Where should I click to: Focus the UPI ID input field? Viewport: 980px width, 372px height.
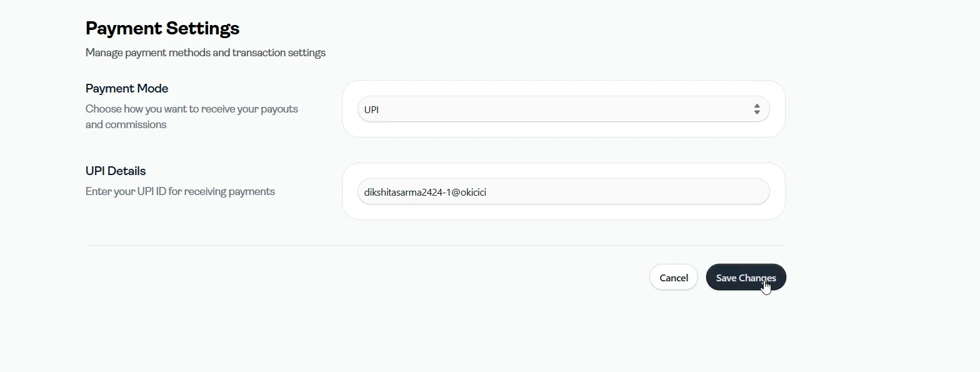point(563,191)
